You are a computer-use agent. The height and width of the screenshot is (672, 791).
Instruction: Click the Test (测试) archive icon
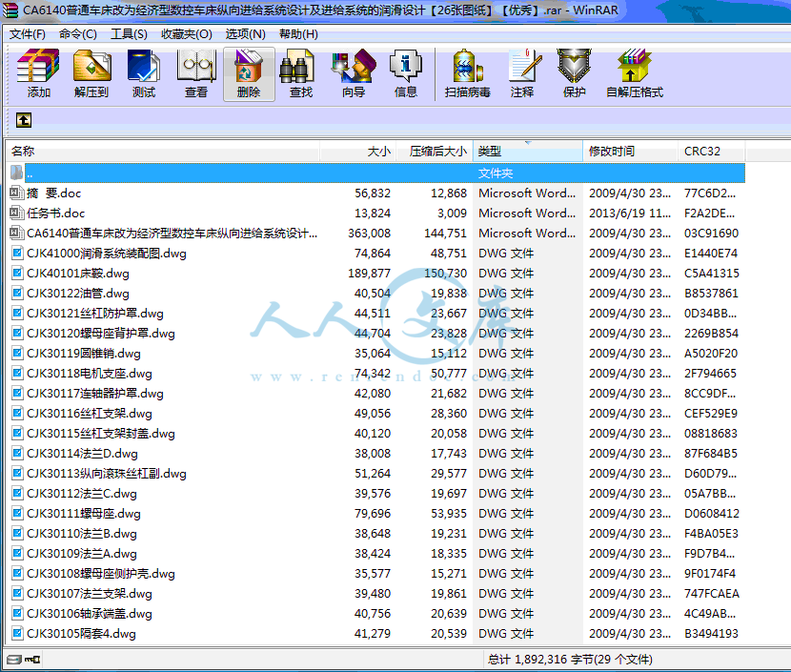coord(144,67)
